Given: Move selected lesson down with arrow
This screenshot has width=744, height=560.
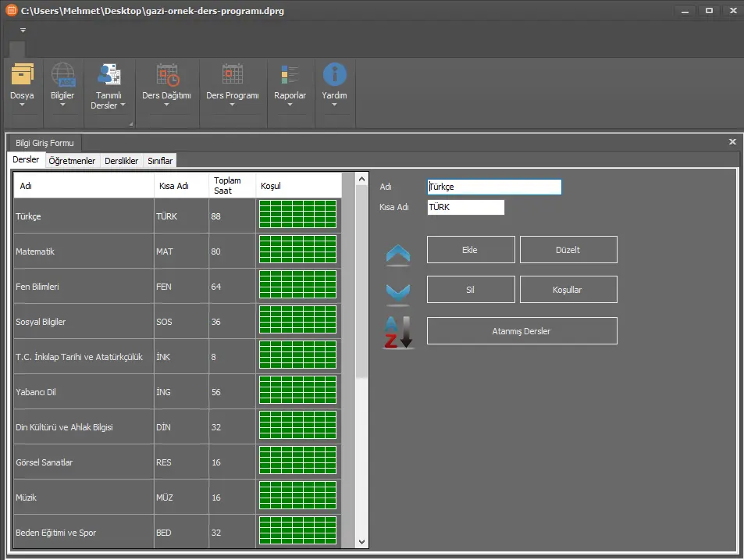Looking at the screenshot, I should coord(398,292).
